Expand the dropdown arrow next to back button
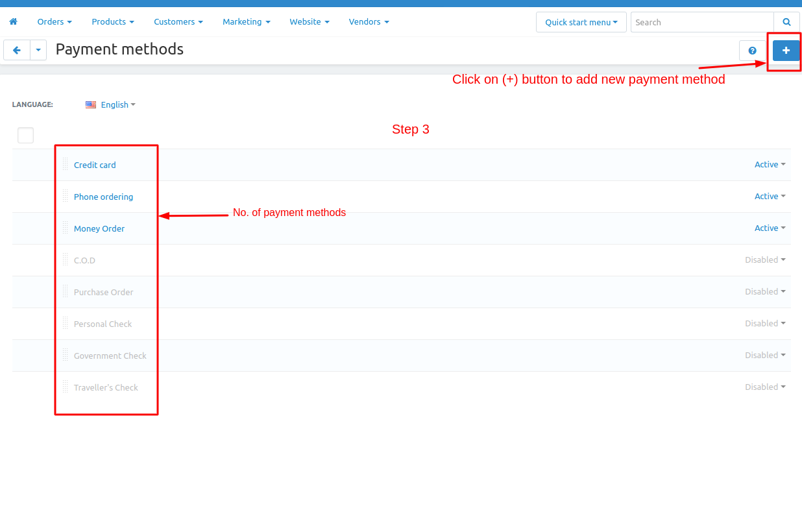Screen dimensions: 802x532 point(38,50)
